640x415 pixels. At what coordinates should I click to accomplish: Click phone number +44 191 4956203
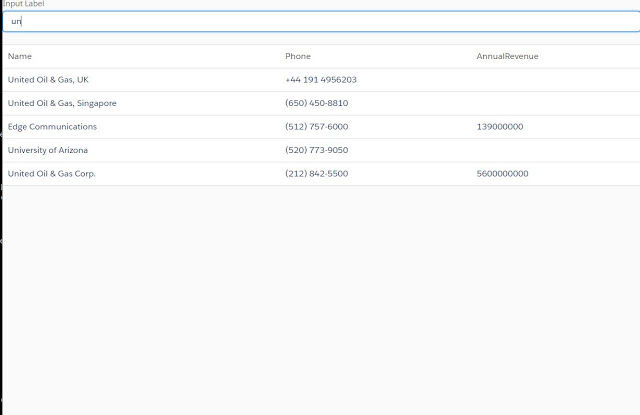click(x=321, y=80)
